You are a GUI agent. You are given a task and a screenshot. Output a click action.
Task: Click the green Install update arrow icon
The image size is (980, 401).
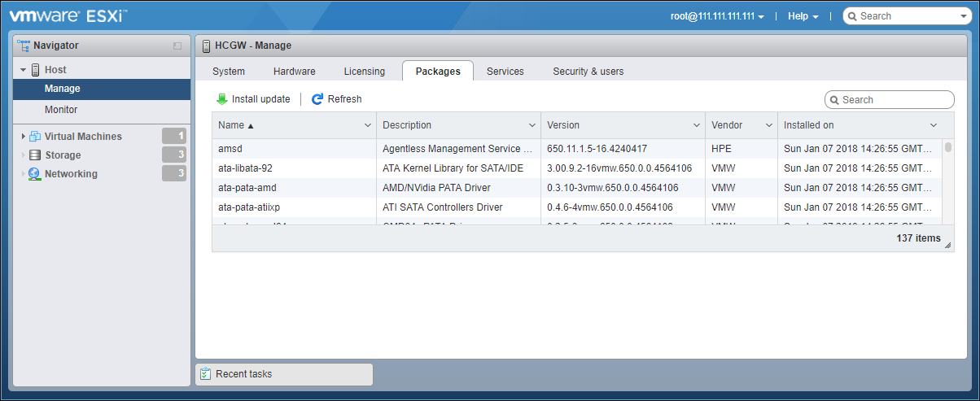tap(222, 99)
